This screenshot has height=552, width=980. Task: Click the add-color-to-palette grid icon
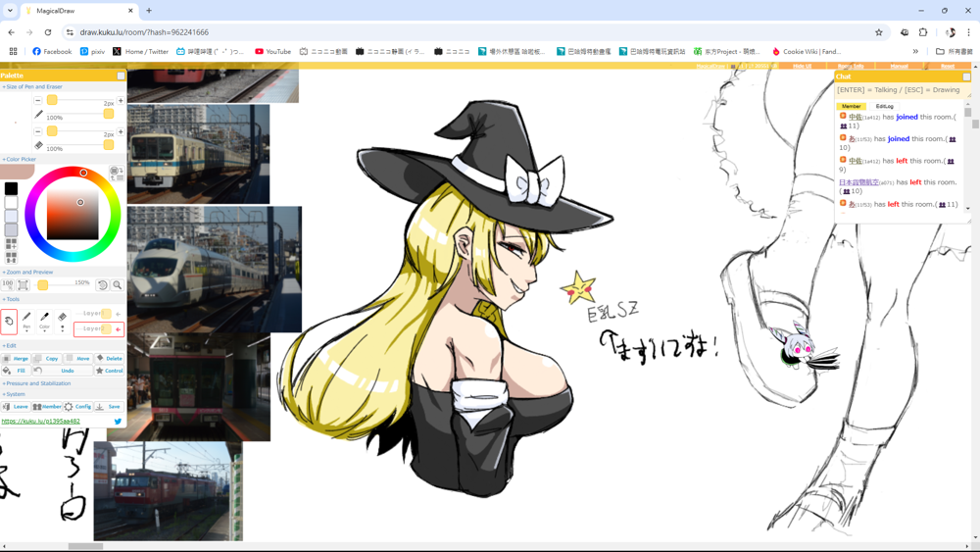(11, 244)
